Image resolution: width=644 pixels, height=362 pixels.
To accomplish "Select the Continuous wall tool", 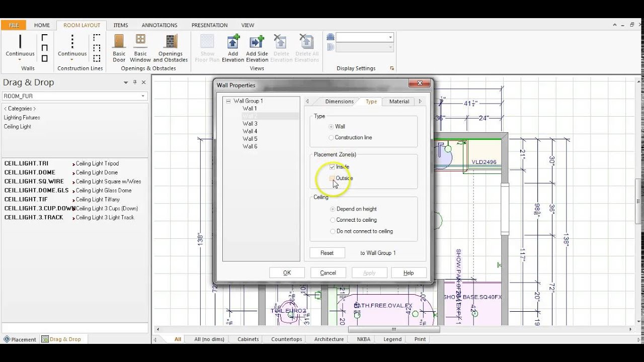I will (x=20, y=45).
